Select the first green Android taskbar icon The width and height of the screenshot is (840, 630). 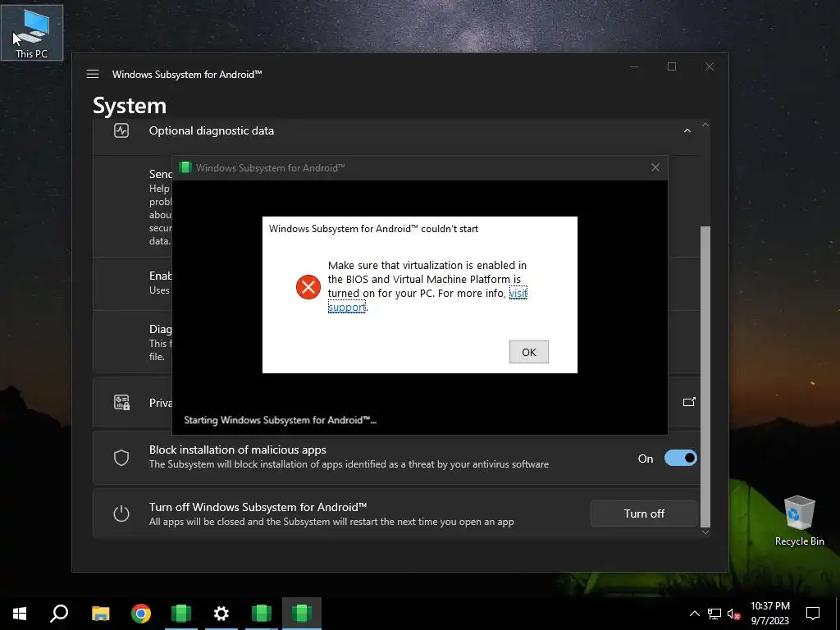181,614
